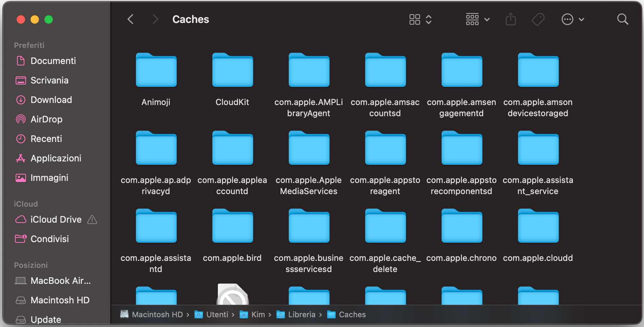644x327 pixels.
Task: Select the com.apple.assistantd folder
Action: pyautogui.click(x=156, y=226)
